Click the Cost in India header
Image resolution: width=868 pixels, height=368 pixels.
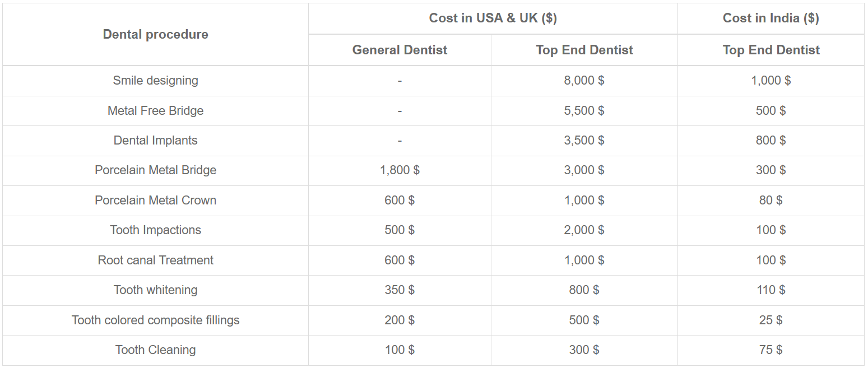click(x=770, y=18)
